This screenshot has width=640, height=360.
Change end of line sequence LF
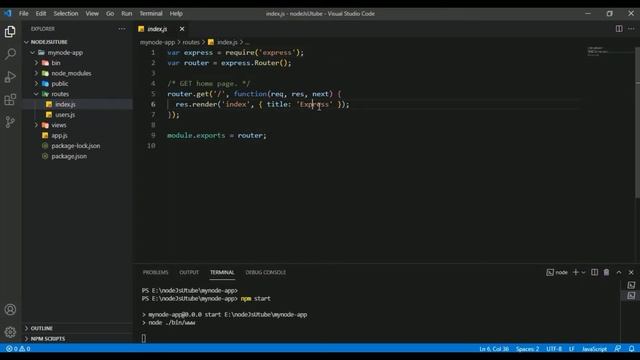click(x=571, y=349)
